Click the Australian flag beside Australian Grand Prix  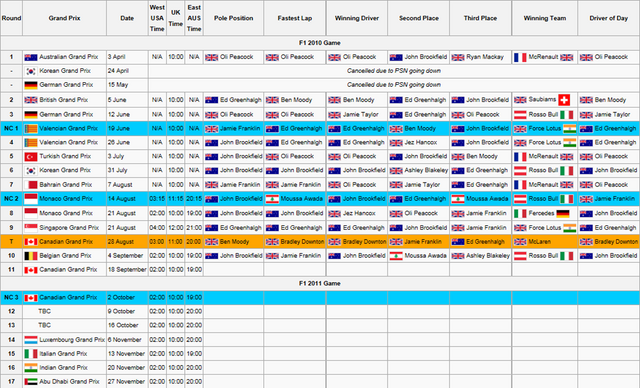point(31,58)
